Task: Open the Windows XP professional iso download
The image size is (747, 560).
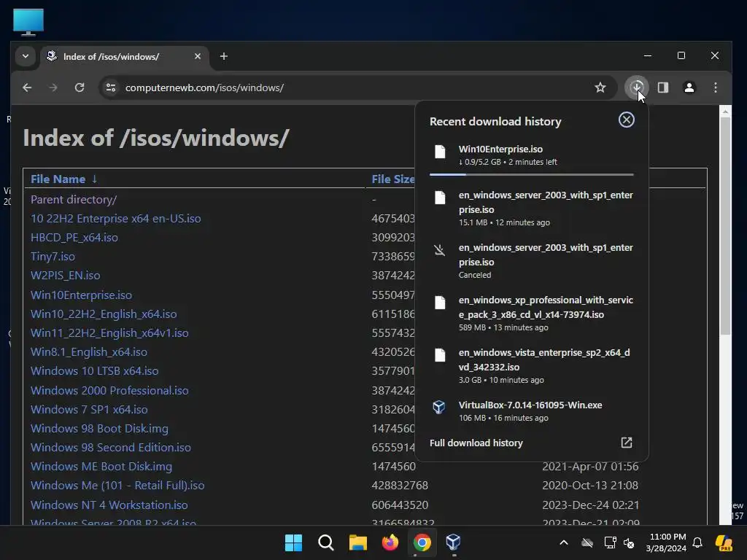Action: (531, 314)
